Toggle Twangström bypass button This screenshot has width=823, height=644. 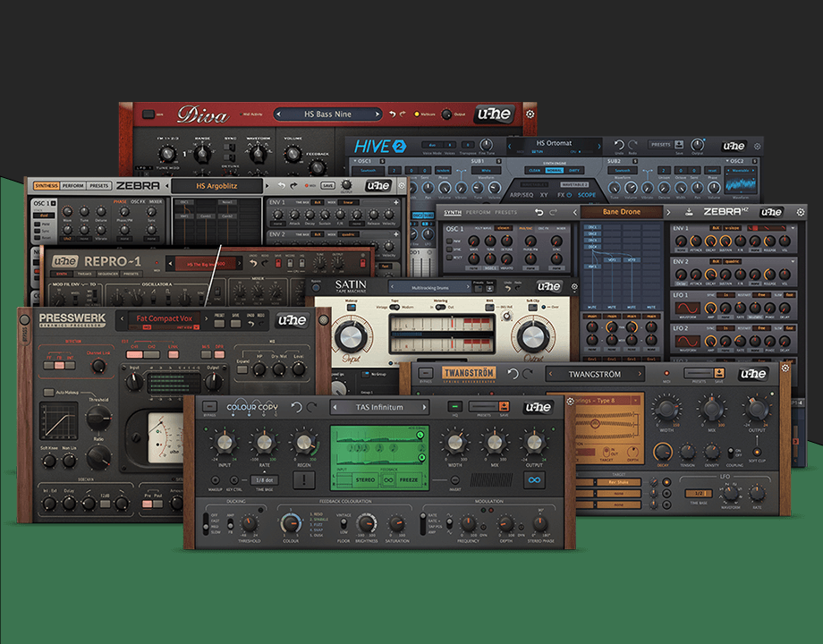[426, 373]
